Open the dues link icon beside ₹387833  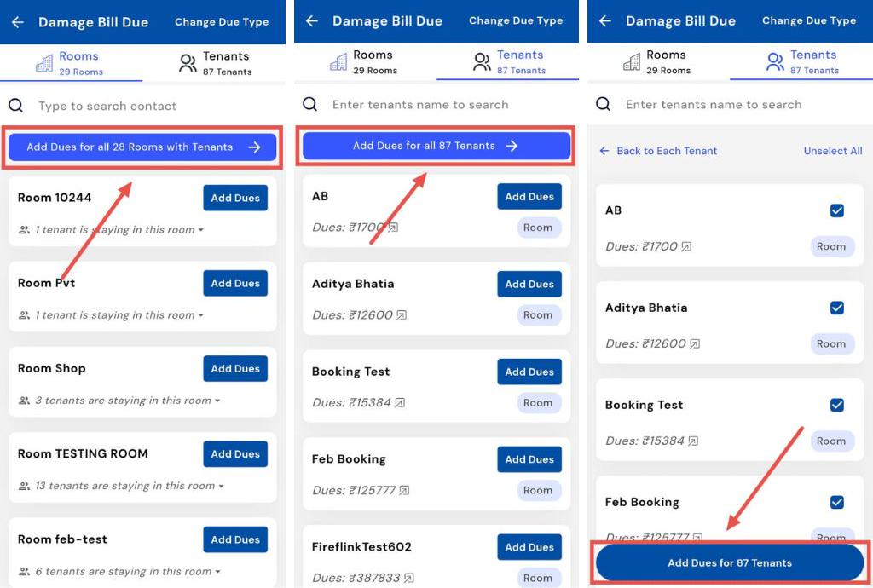click(x=409, y=578)
